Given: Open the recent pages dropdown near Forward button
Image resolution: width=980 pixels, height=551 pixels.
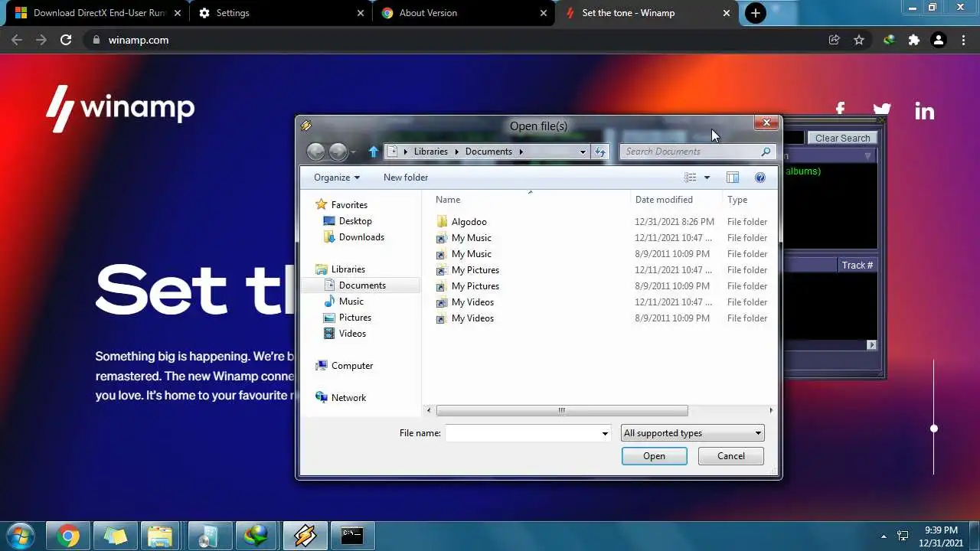Looking at the screenshot, I should (353, 152).
